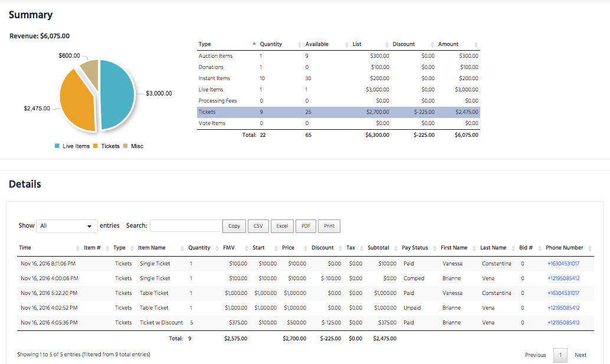Click the $3,000.00 pie chart label

tap(159, 93)
